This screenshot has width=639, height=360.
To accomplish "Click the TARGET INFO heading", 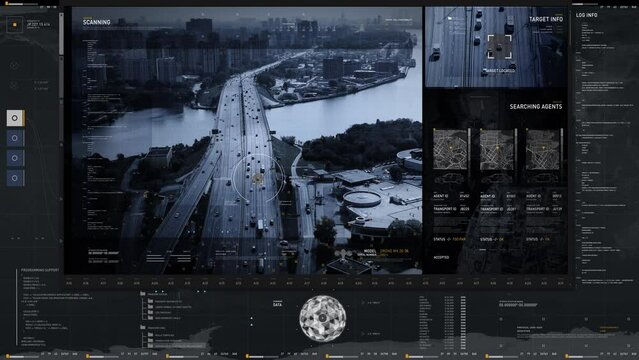I will point(546,19).
